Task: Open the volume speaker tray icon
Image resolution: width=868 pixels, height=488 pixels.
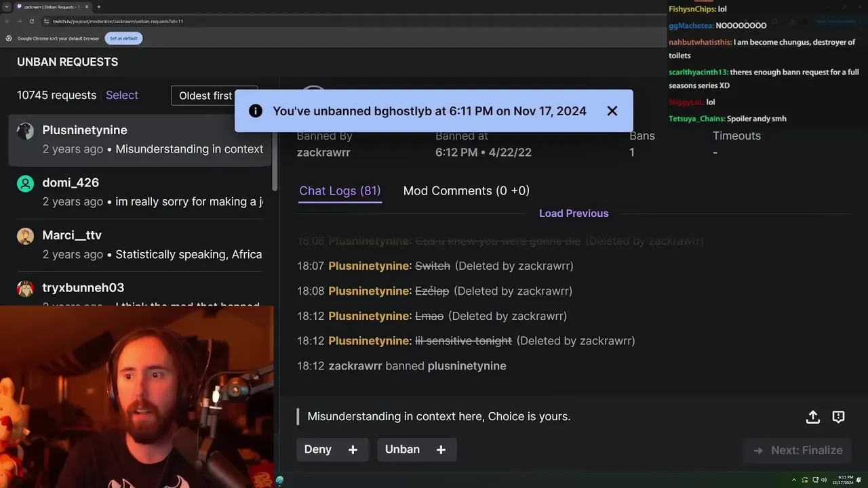Action: tap(825, 480)
